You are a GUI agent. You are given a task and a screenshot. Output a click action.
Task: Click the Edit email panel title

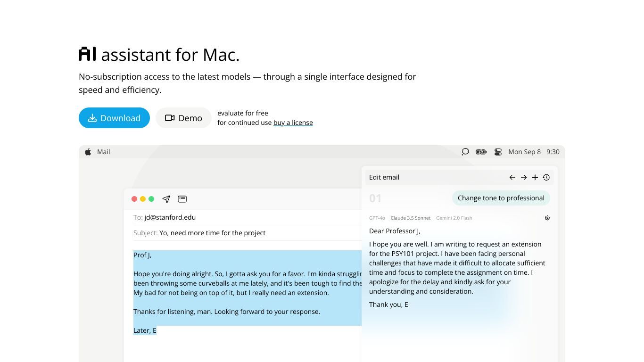384,177
